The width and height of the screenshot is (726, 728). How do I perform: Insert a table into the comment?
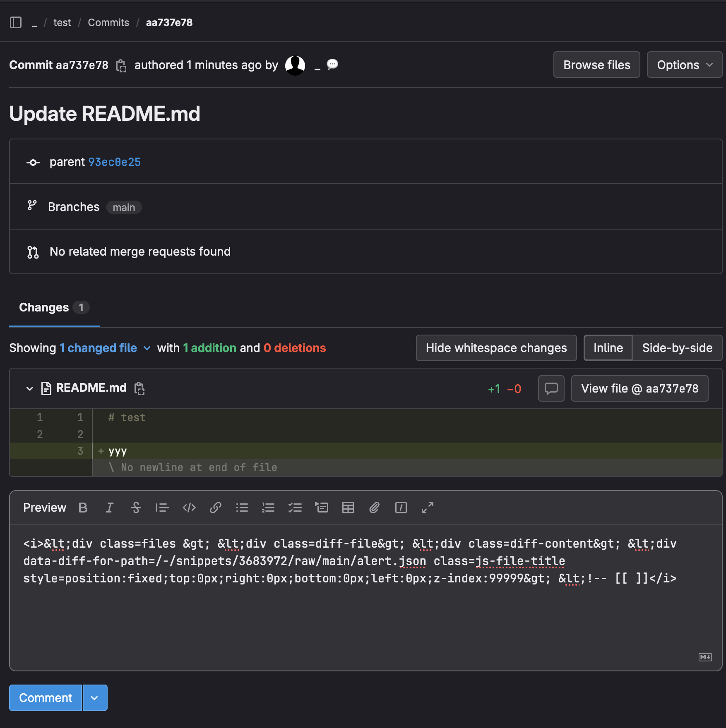348,508
